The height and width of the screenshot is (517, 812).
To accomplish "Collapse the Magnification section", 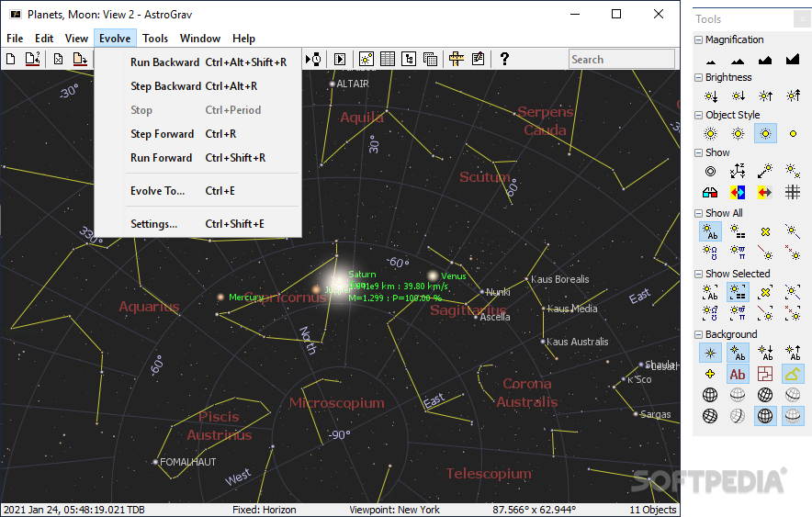I will coord(699,39).
